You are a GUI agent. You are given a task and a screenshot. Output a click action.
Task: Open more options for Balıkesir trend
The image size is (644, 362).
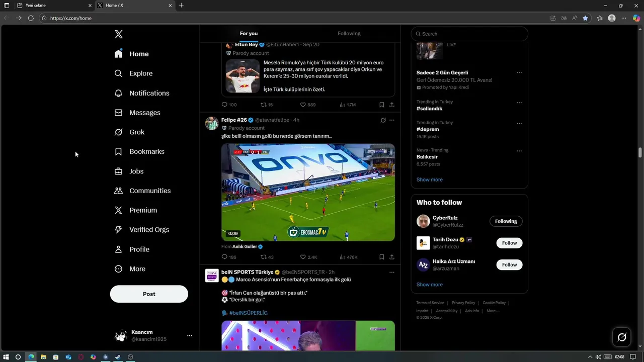coord(519,151)
